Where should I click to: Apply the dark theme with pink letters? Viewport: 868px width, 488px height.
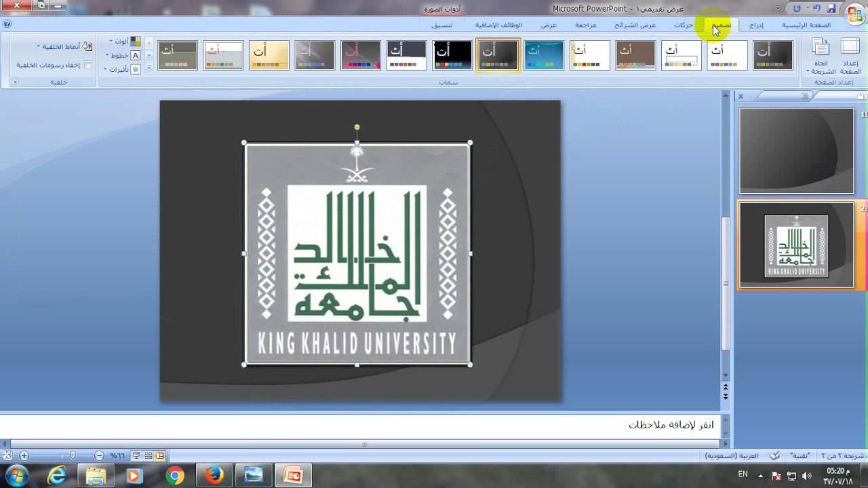click(361, 56)
